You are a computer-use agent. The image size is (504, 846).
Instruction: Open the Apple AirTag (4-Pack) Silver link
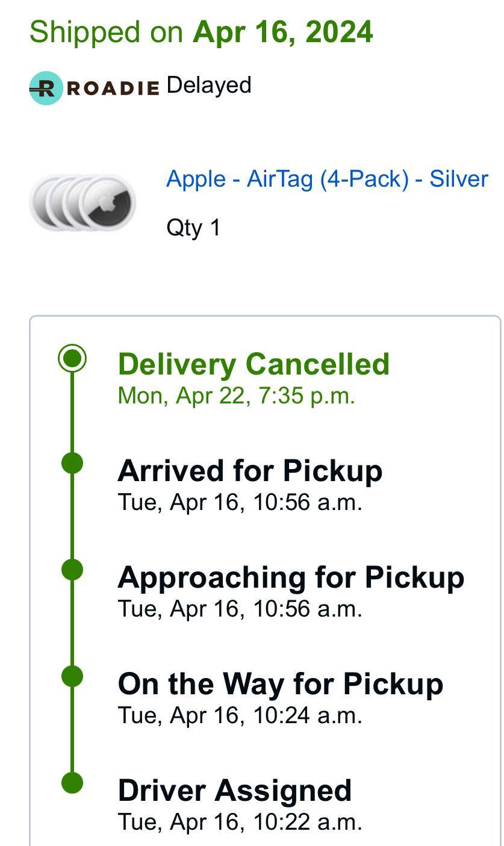pos(327,179)
